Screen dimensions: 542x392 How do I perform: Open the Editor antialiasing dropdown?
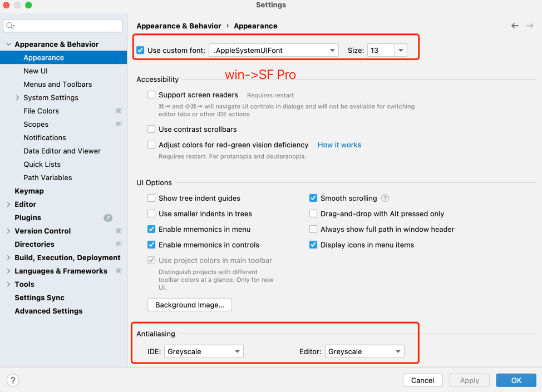[364, 351]
